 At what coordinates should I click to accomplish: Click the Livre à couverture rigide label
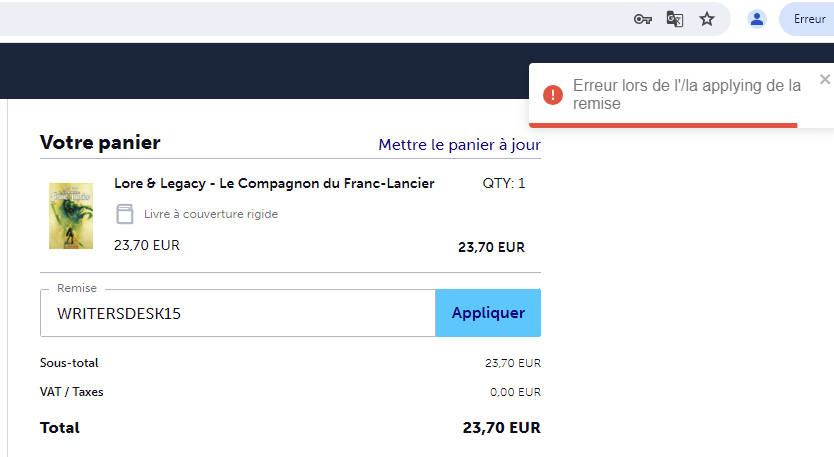pos(211,214)
